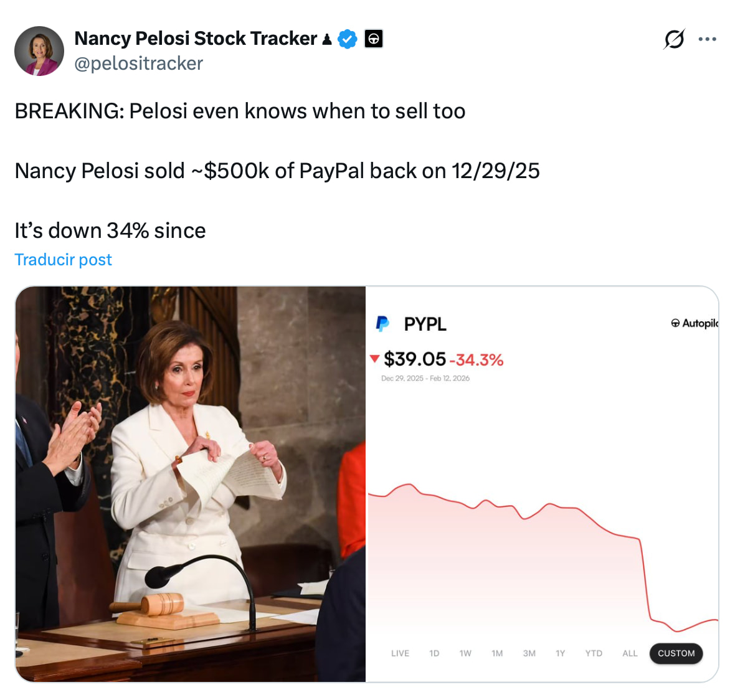Click the blue verified checkmark badge
This screenshot has width=735, height=700.
(x=348, y=39)
